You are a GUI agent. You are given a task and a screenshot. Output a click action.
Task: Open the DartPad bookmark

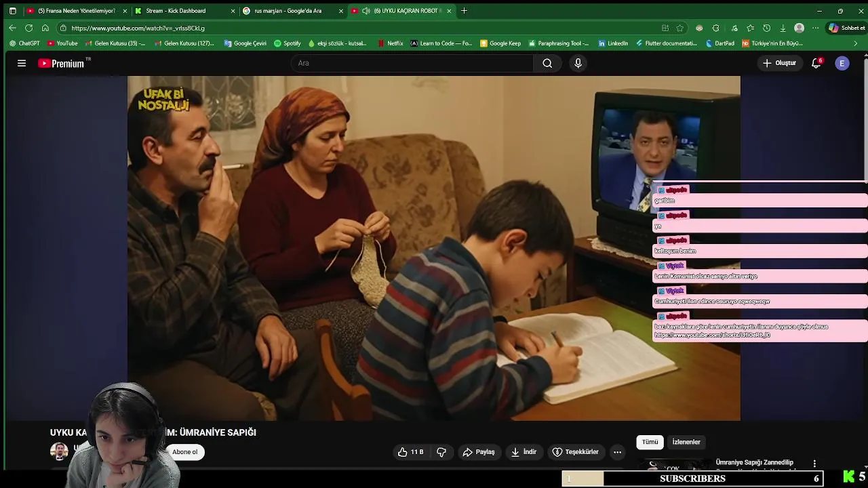(720, 43)
